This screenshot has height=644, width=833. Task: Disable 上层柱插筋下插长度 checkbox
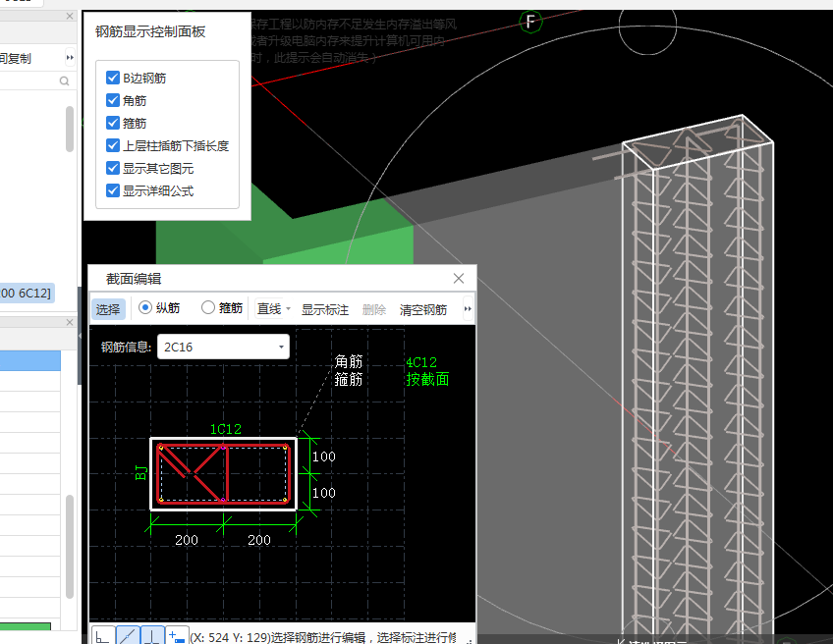[x=113, y=145]
